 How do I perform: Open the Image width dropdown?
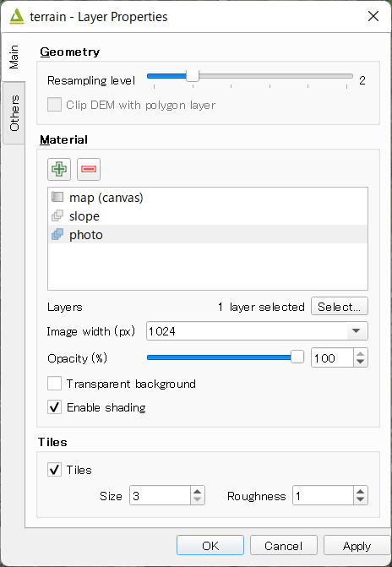tap(356, 331)
